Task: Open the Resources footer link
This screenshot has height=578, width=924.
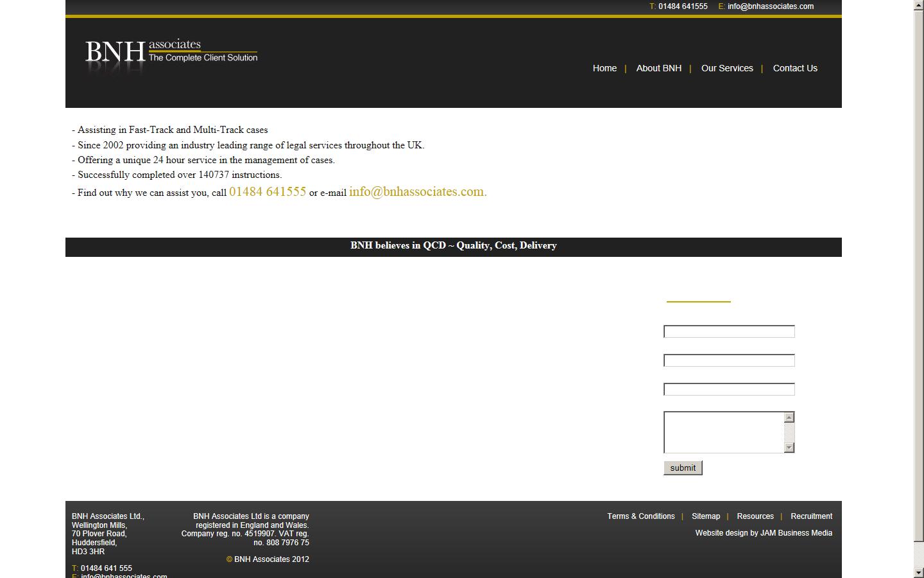Action: [x=755, y=516]
